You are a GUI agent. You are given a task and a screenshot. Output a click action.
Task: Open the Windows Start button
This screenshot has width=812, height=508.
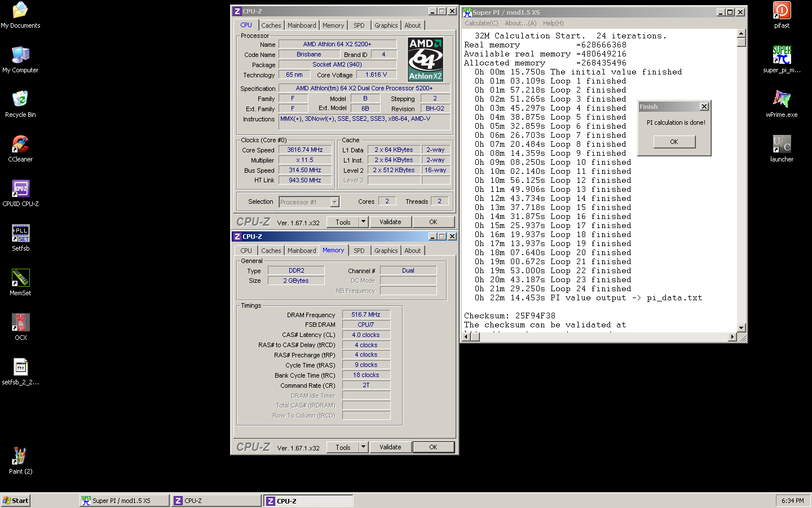click(16, 501)
